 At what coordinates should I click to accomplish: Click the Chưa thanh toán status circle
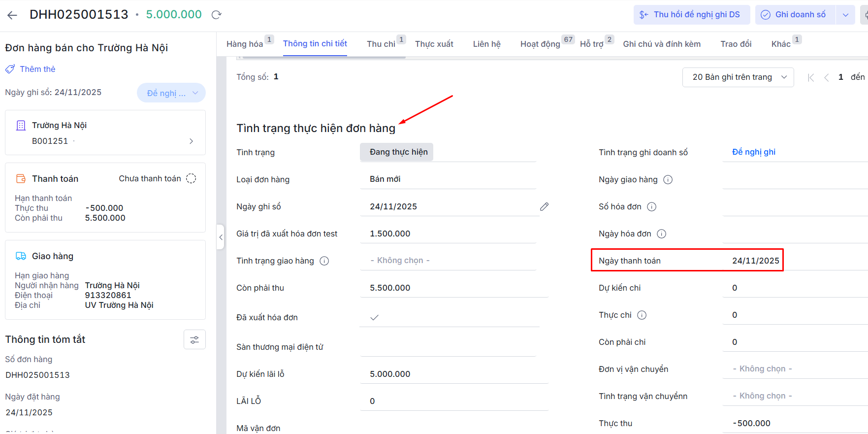tap(191, 179)
